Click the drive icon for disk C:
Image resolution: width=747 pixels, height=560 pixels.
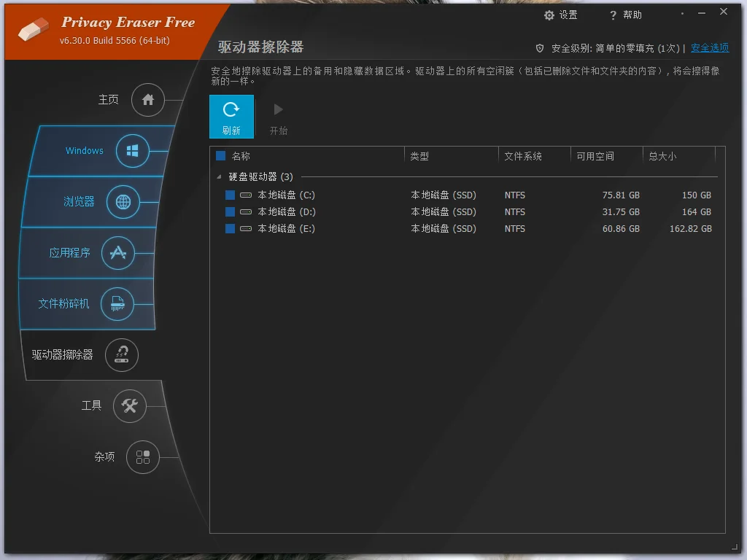pos(246,195)
